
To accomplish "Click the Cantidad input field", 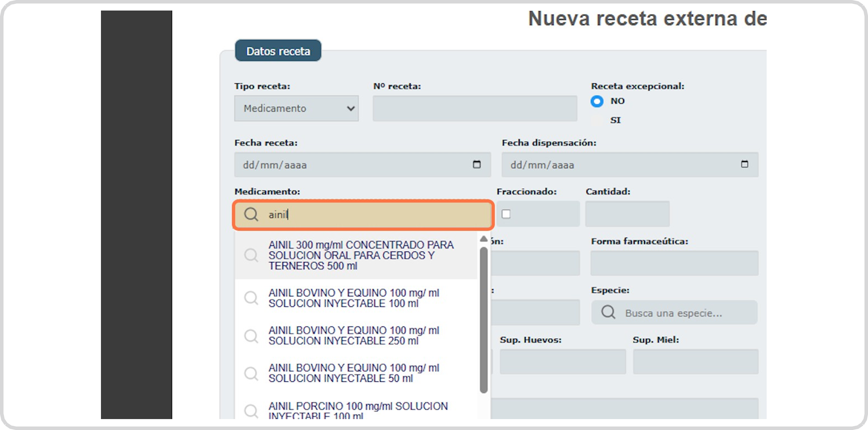I will click(x=627, y=214).
